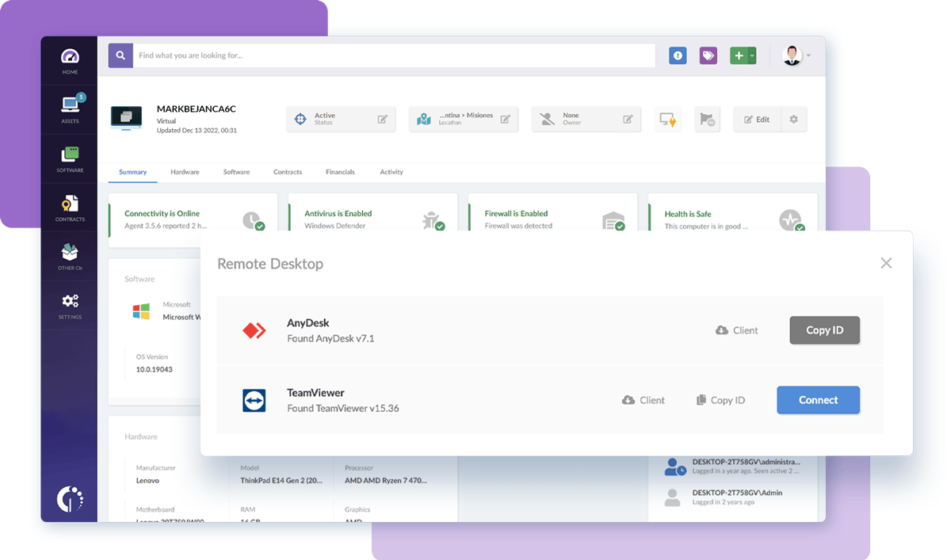The image size is (951, 560).
Task: Open the gear icon next to Edit
Action: click(794, 119)
